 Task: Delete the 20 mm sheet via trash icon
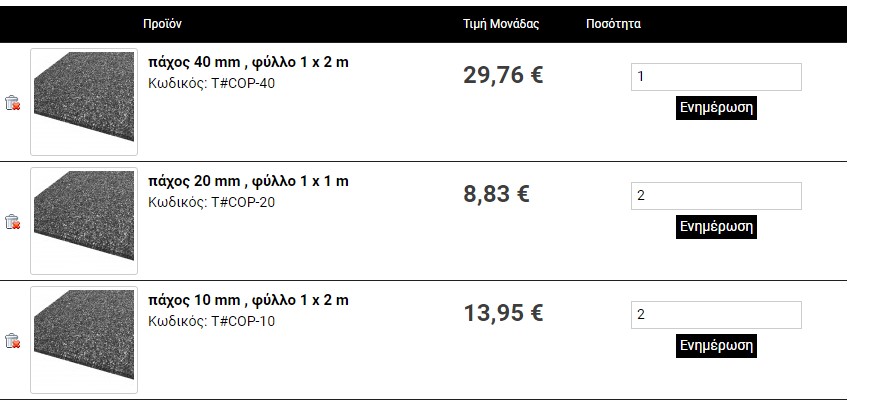[12, 222]
